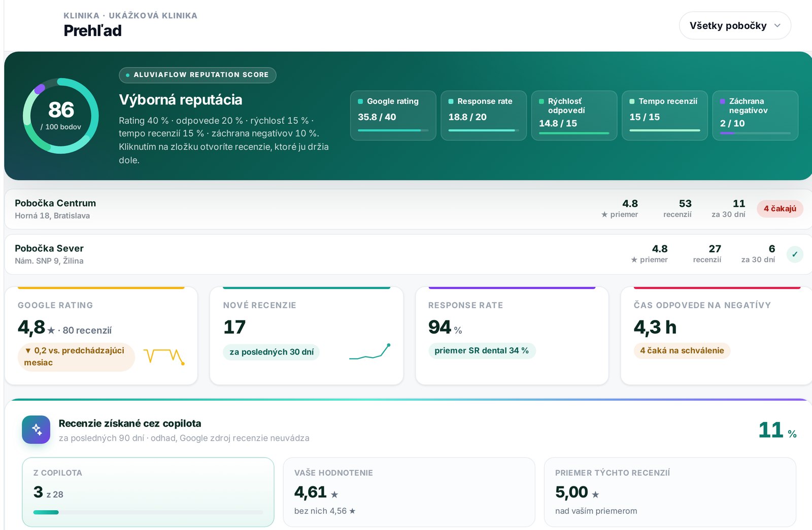
Task: Click the 11 % copilot share value
Action: [777, 431]
